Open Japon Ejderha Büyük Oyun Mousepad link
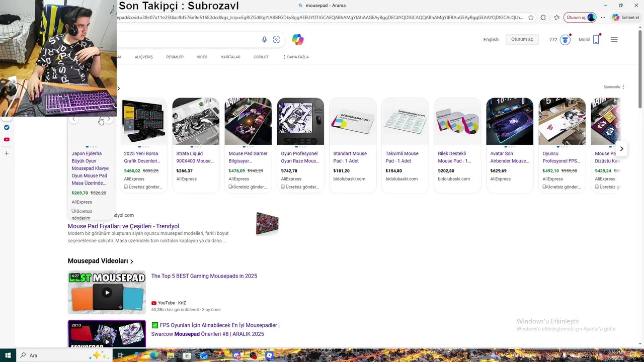Viewport: 644px width, 362px height. (x=90, y=168)
